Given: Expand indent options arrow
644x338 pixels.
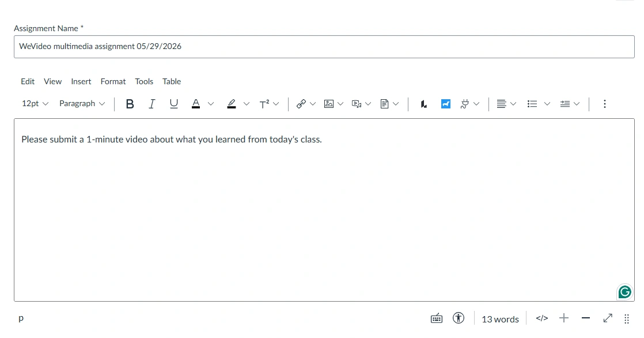Looking at the screenshot, I should click(577, 104).
